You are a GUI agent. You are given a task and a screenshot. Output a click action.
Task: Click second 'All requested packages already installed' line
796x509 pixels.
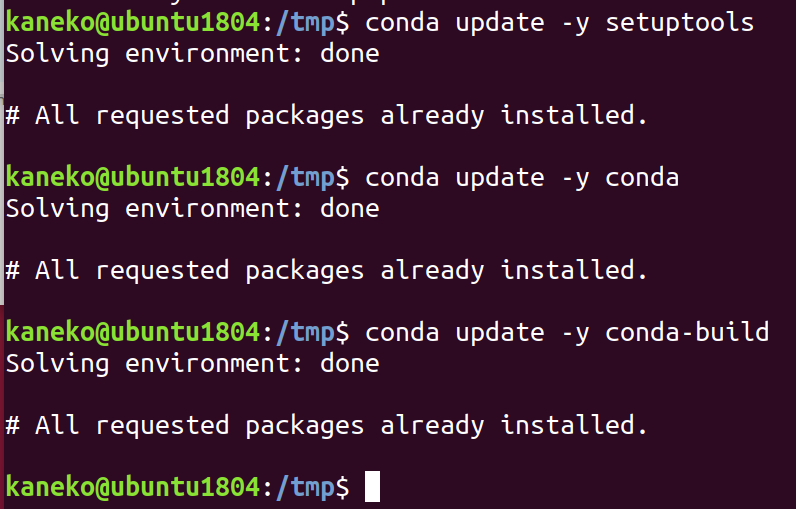(326, 270)
